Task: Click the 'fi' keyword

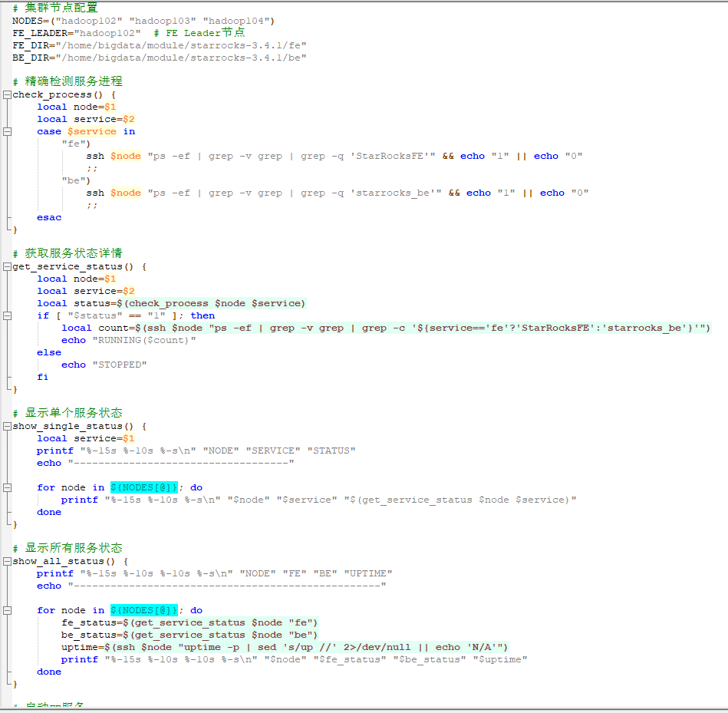Action: tap(43, 377)
